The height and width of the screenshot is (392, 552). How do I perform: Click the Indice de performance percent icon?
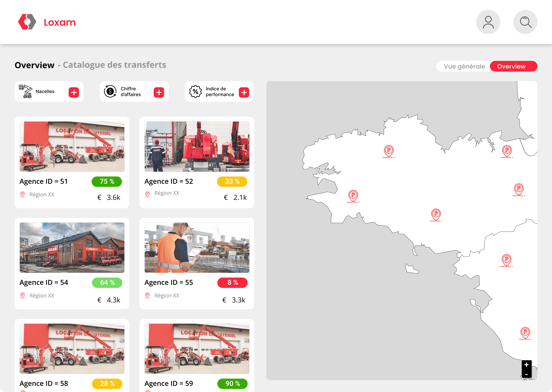pos(195,91)
